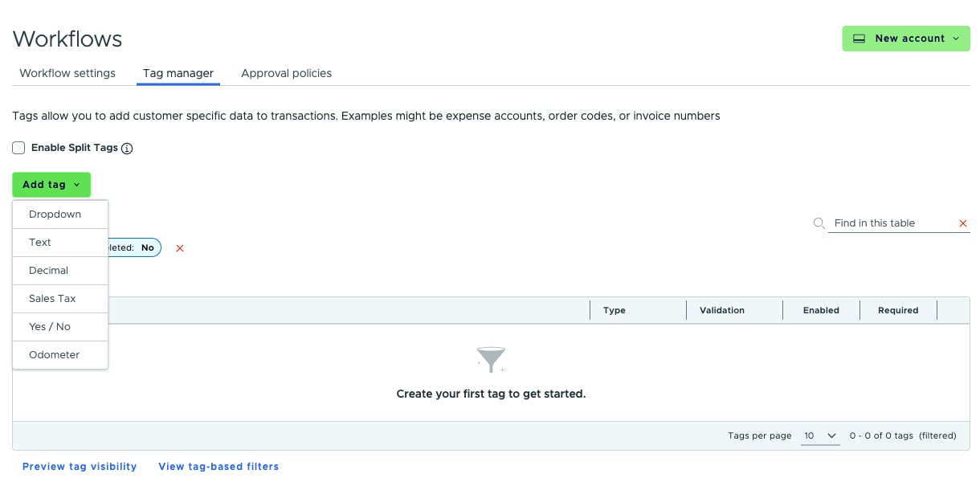The height and width of the screenshot is (482, 980).
Task: Choose Decimal tag type
Action: click(x=60, y=271)
